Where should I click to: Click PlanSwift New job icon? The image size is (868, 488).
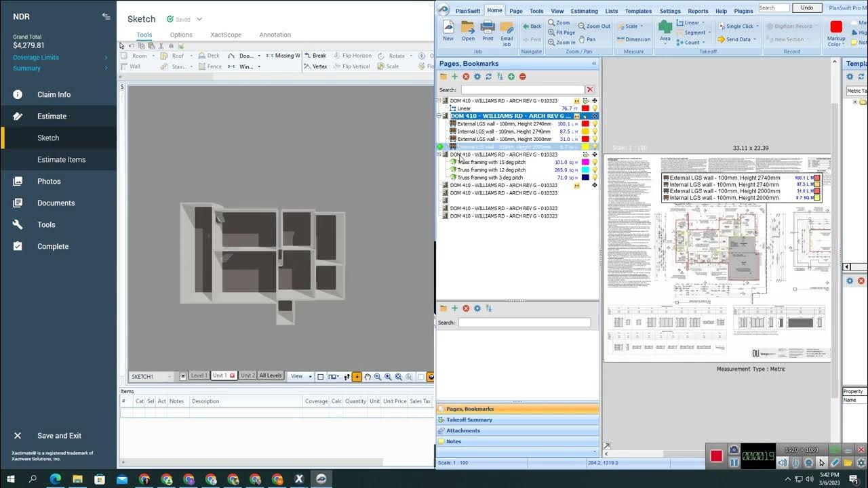tap(448, 30)
